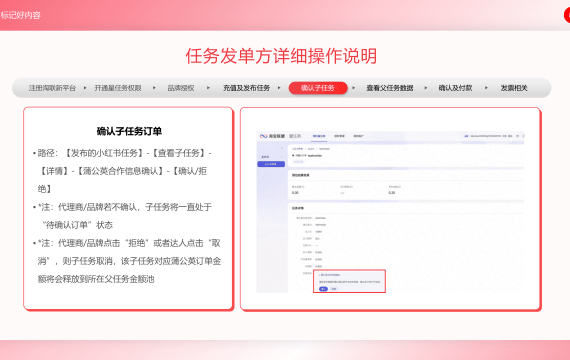
Task: Select the highlighted 确认子任务 step
Action: point(318,88)
